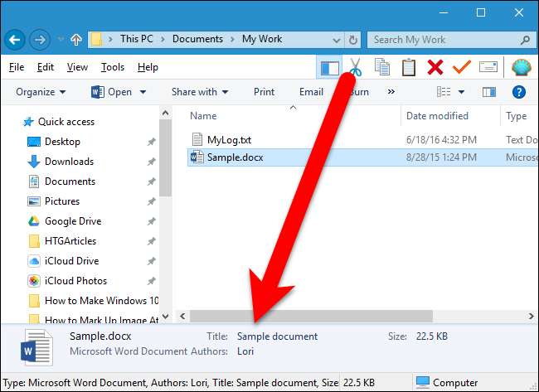
Task: Click the Print command
Action: coord(264,92)
